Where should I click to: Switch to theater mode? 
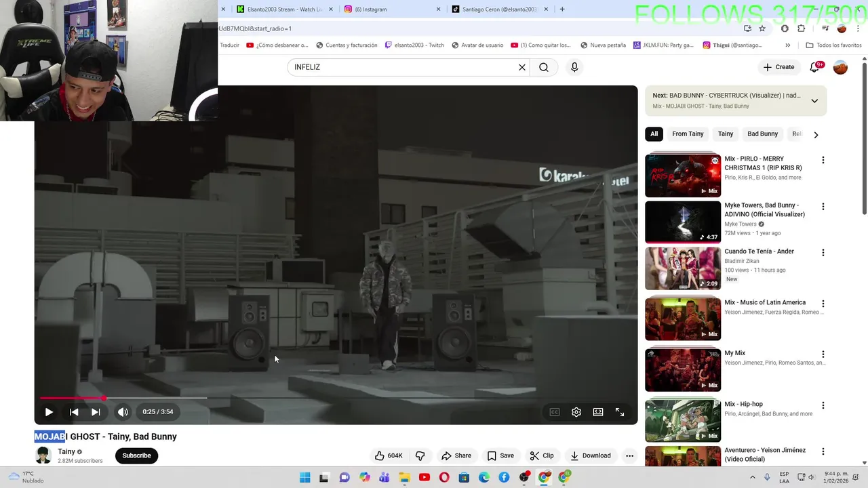[x=598, y=411]
